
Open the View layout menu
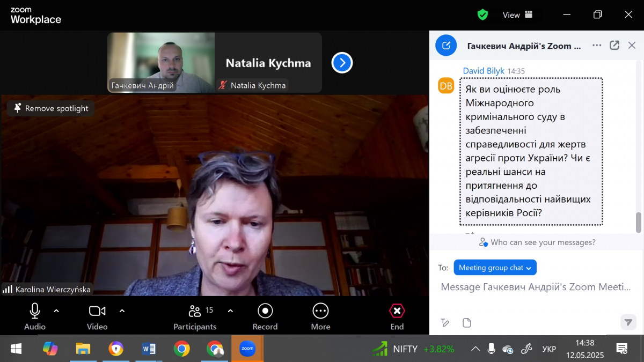coord(517,15)
